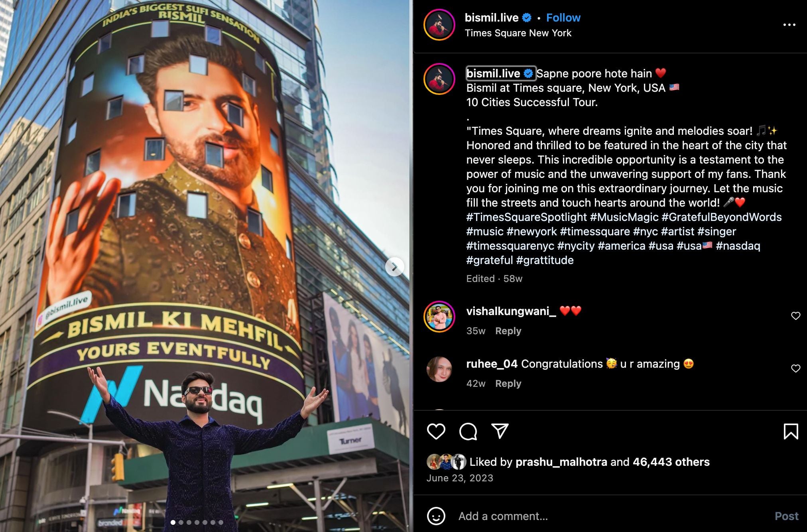The height and width of the screenshot is (532, 807).
Task: Open Times Square New York location
Action: (x=518, y=33)
